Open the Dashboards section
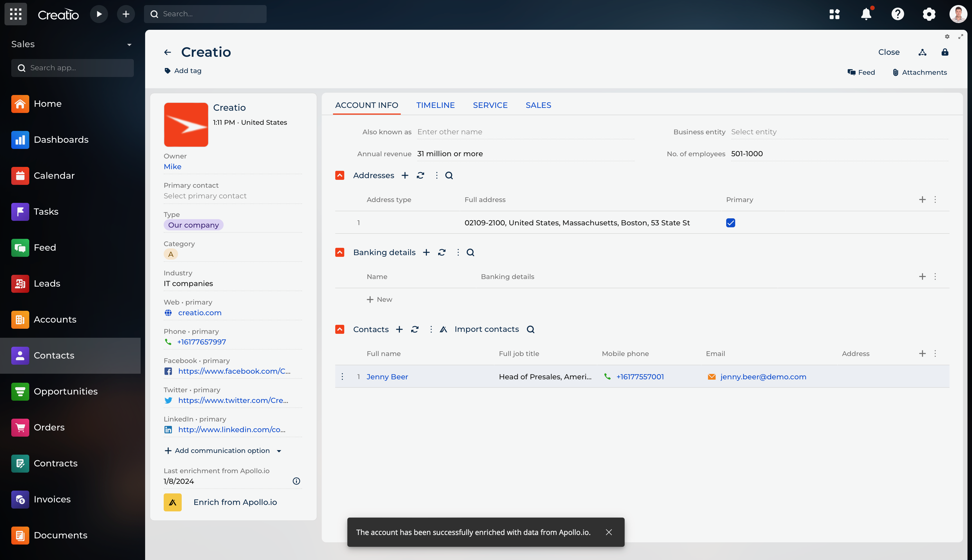 (61, 140)
